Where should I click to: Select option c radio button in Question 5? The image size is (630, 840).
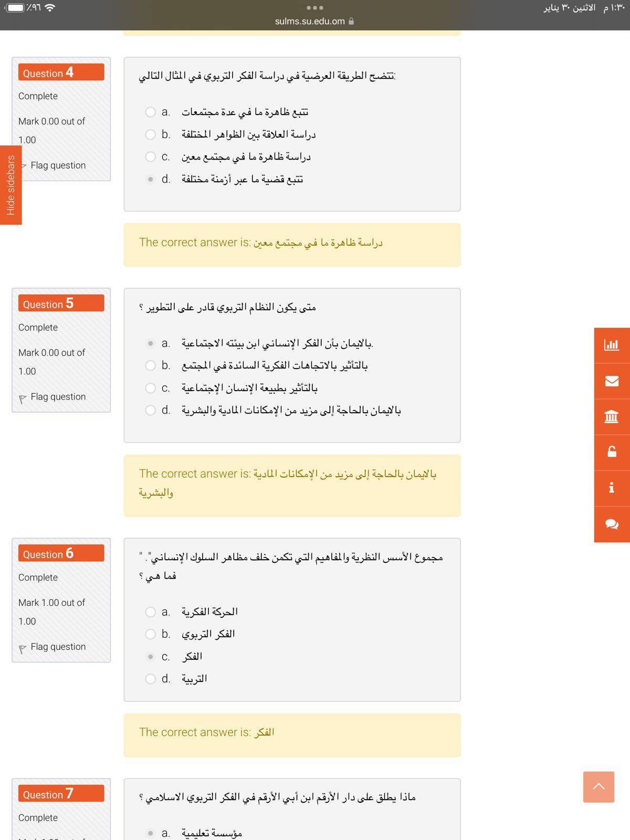click(x=151, y=388)
